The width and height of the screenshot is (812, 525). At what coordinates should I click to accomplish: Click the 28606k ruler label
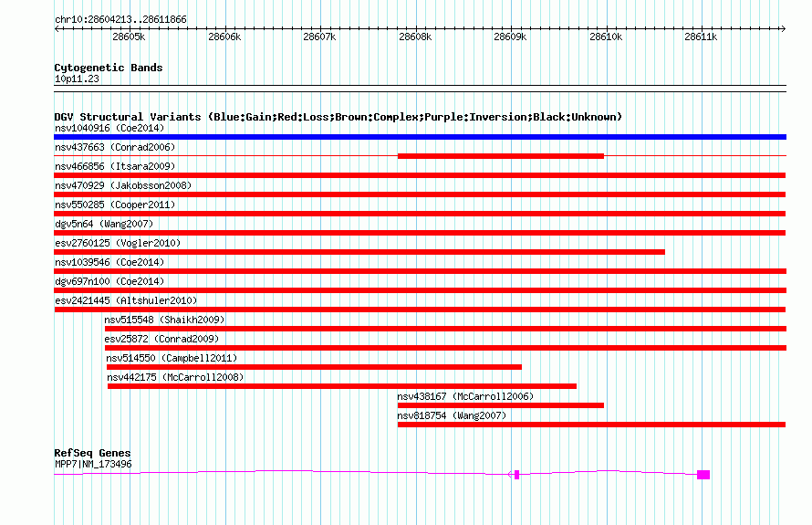pos(224,37)
